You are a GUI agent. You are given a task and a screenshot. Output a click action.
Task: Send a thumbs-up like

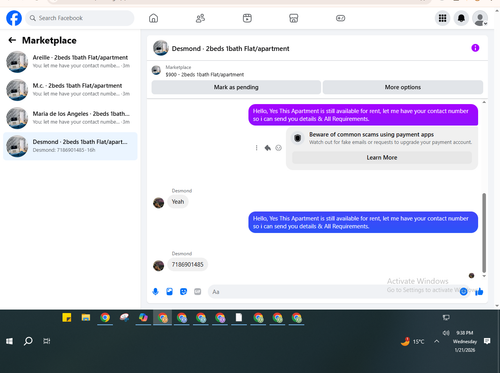click(479, 292)
